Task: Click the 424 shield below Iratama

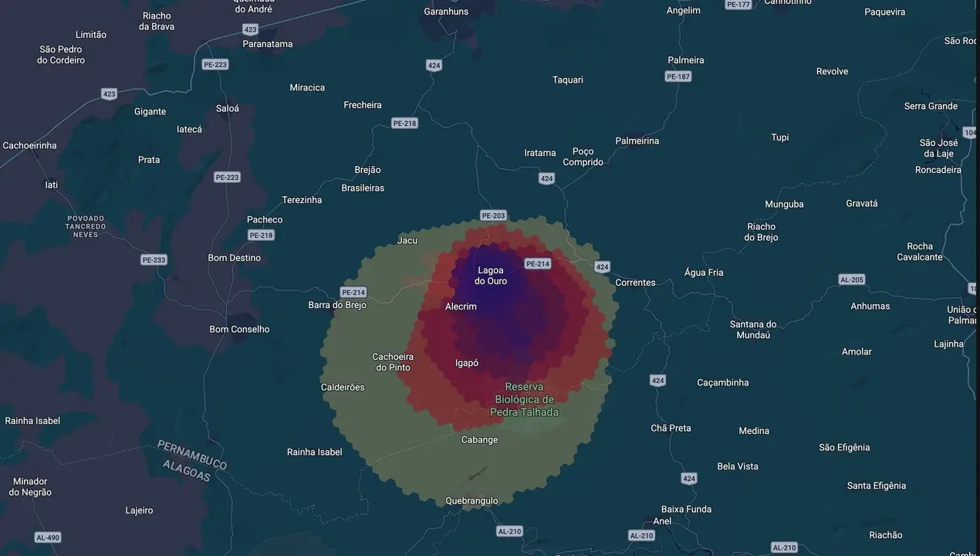Action: [546, 178]
